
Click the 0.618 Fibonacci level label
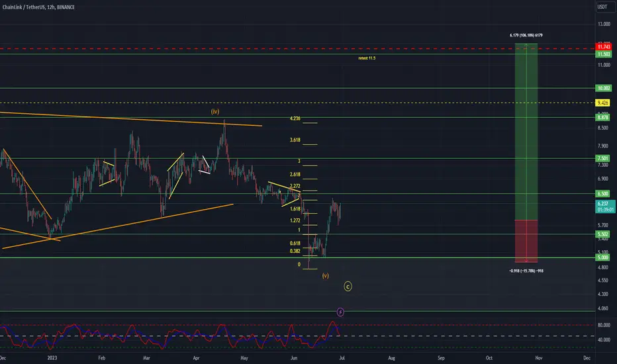tap(295, 243)
